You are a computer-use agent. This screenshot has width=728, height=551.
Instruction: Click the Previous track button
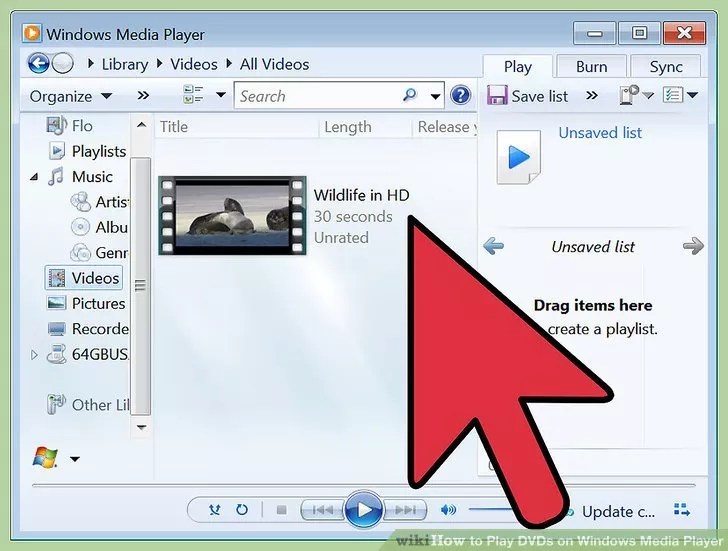[323, 510]
